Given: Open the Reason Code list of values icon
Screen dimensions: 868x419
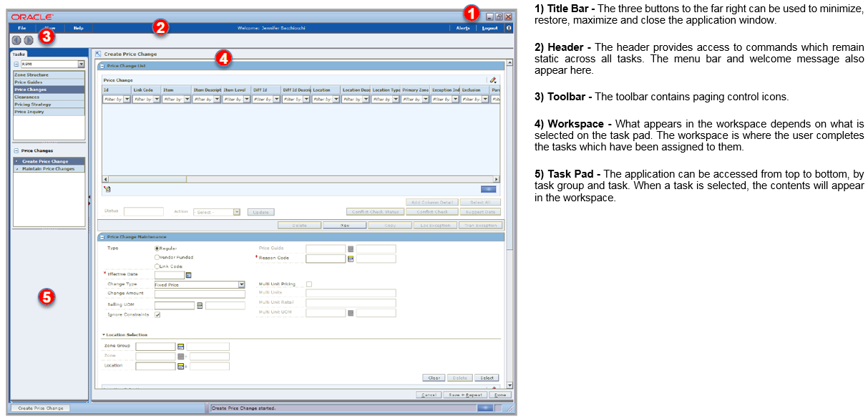Looking at the screenshot, I should (350, 259).
